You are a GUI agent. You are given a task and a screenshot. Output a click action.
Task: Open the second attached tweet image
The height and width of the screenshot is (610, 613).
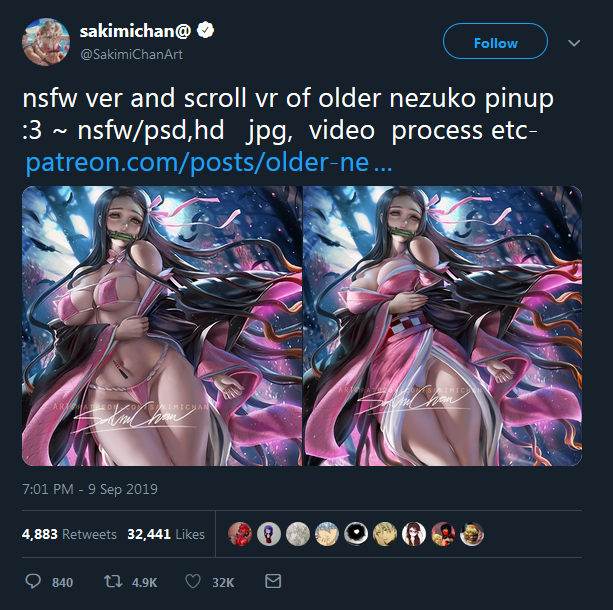[443, 326]
